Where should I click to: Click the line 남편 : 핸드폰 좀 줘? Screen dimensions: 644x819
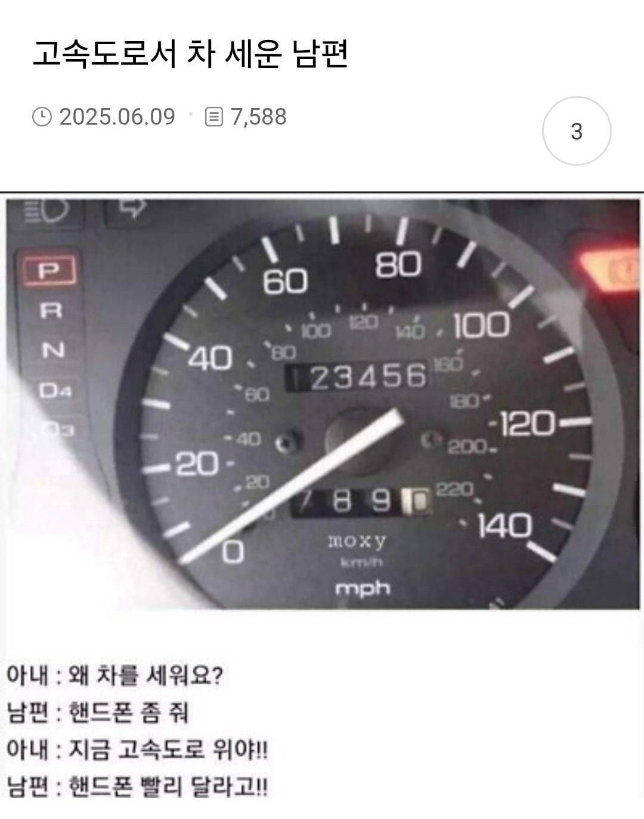click(x=98, y=712)
